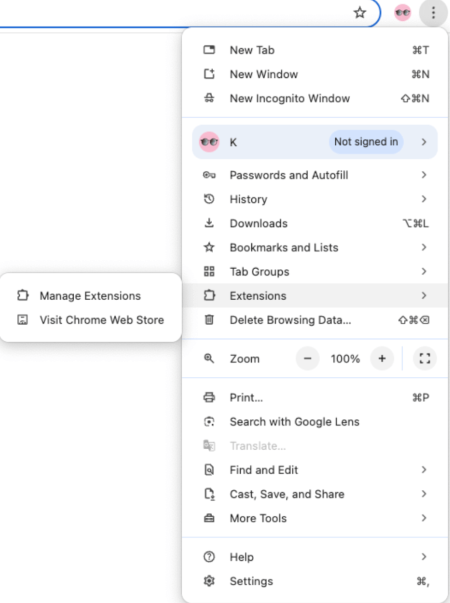This screenshot has width=450, height=603.
Task: Click the Bookmarks and Lists star icon
Action: pos(209,247)
